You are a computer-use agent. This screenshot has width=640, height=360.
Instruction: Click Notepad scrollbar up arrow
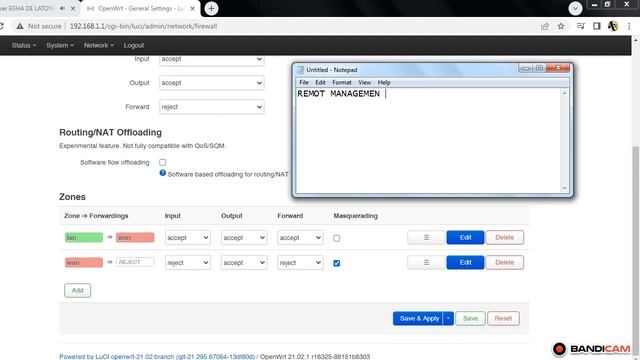tap(564, 93)
